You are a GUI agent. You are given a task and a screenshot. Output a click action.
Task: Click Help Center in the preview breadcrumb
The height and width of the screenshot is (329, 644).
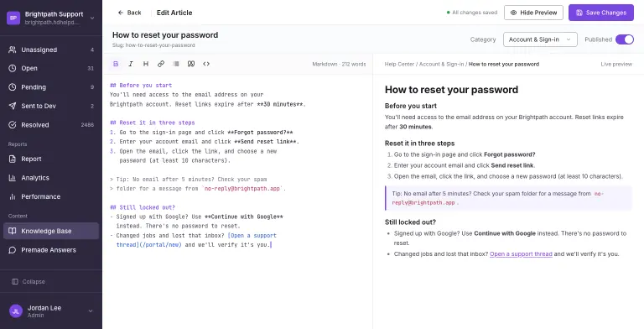pos(399,64)
